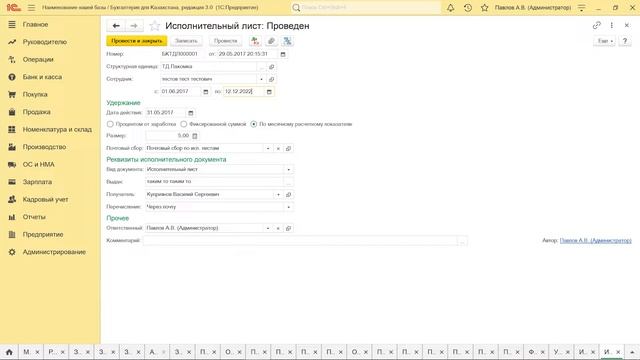Open Получатель linked record icon
Image resolution: width=640 pixels, height=360 pixels.
click(289, 195)
